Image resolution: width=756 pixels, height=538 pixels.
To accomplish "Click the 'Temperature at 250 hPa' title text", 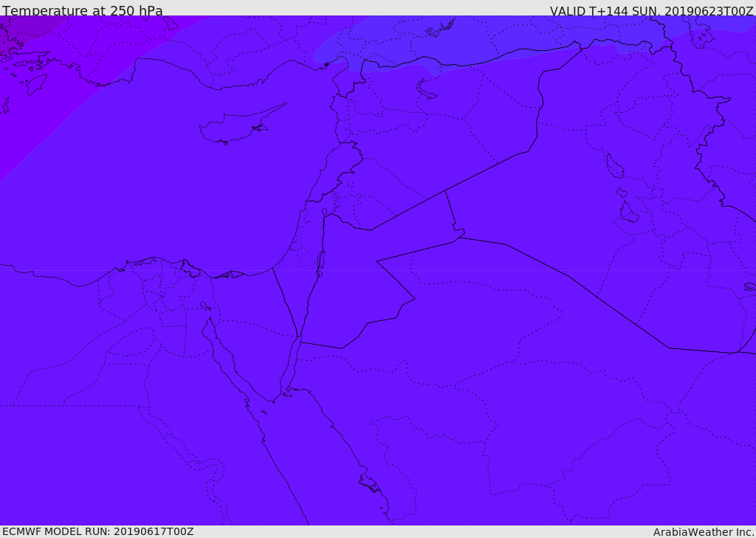I will tap(83, 10).
